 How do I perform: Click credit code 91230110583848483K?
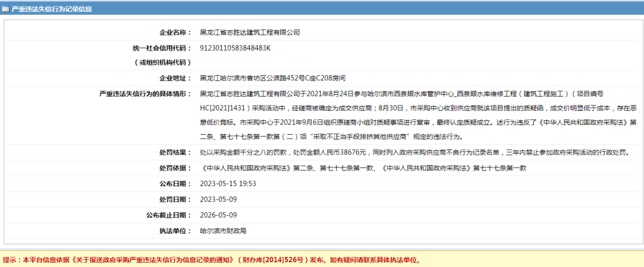pos(236,48)
